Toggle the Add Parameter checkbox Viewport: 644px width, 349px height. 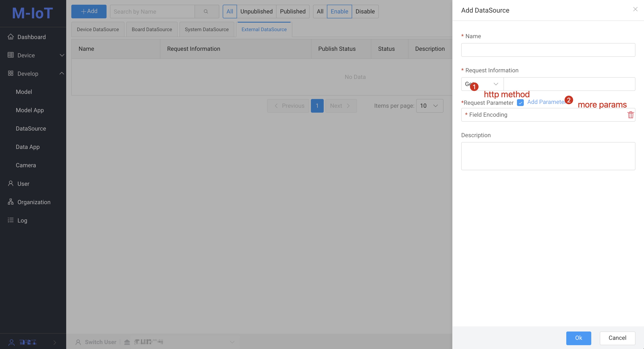click(521, 102)
